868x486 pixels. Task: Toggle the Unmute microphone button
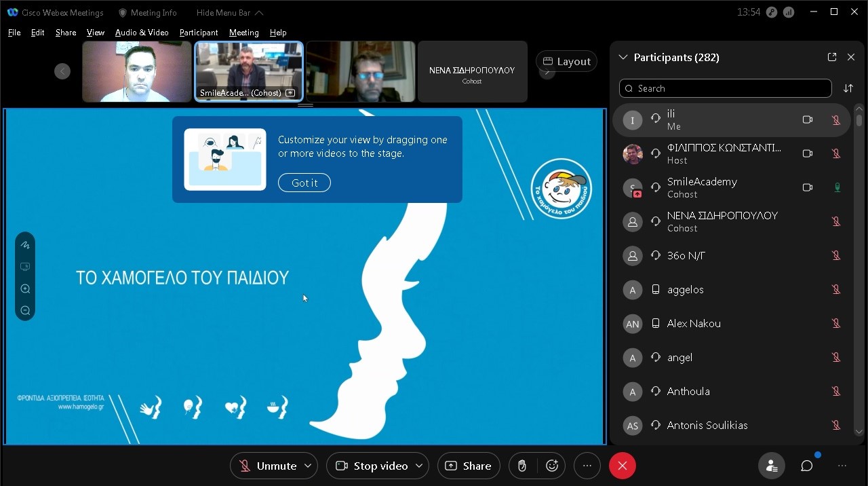pyautogui.click(x=267, y=466)
